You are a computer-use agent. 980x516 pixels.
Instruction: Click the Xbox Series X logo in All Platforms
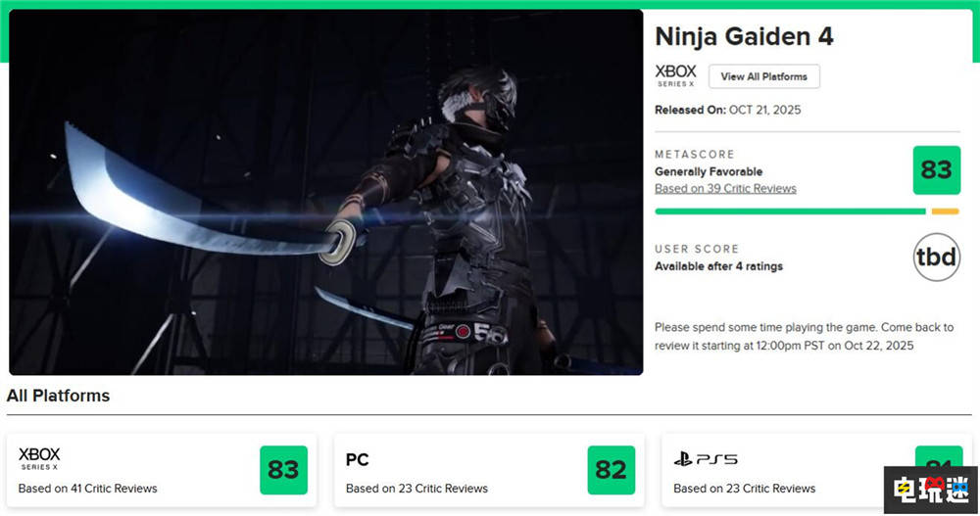point(39,458)
